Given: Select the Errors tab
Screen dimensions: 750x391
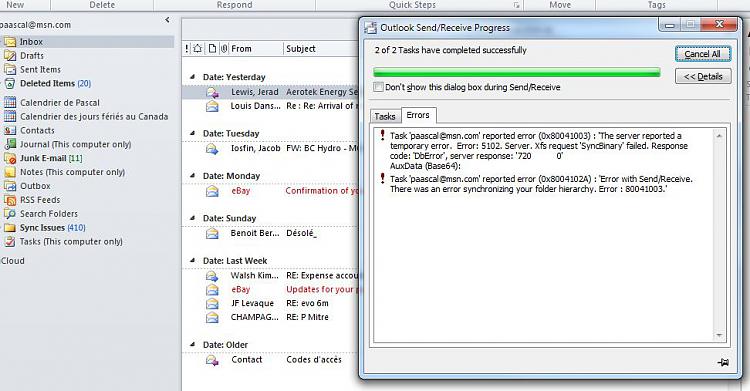Looking at the screenshot, I should pos(418,115).
